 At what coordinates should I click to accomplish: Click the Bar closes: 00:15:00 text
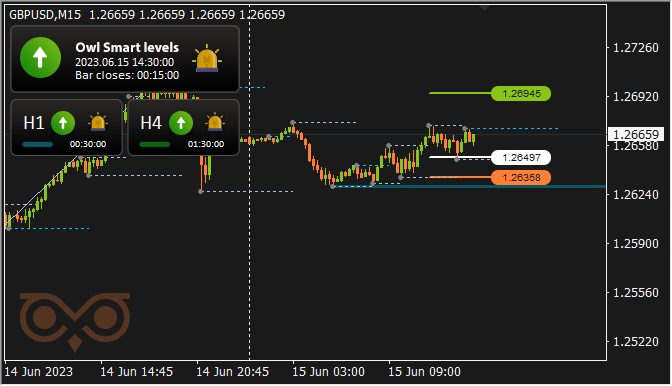pyautogui.click(x=127, y=75)
